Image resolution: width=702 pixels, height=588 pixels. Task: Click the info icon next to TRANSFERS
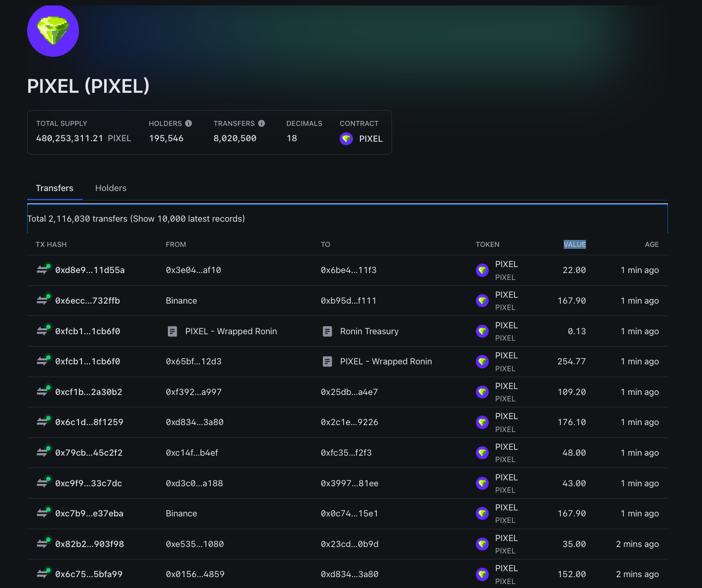(262, 123)
